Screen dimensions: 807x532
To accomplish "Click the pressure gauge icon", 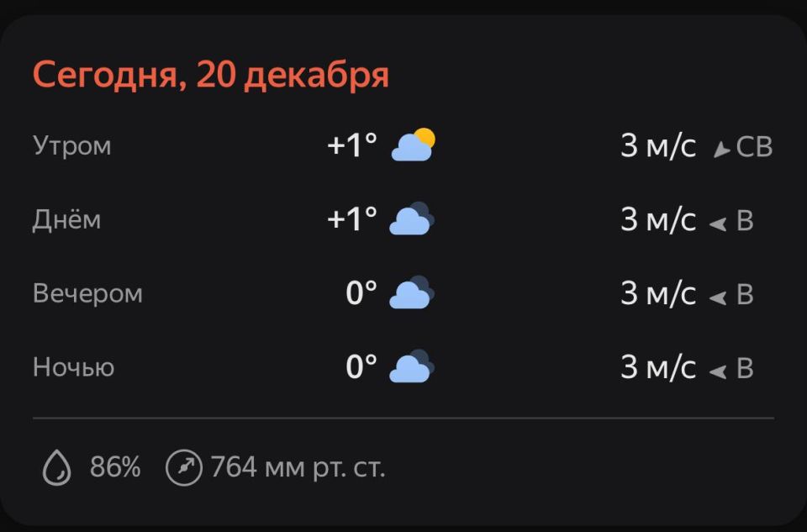I will pyautogui.click(x=184, y=467).
